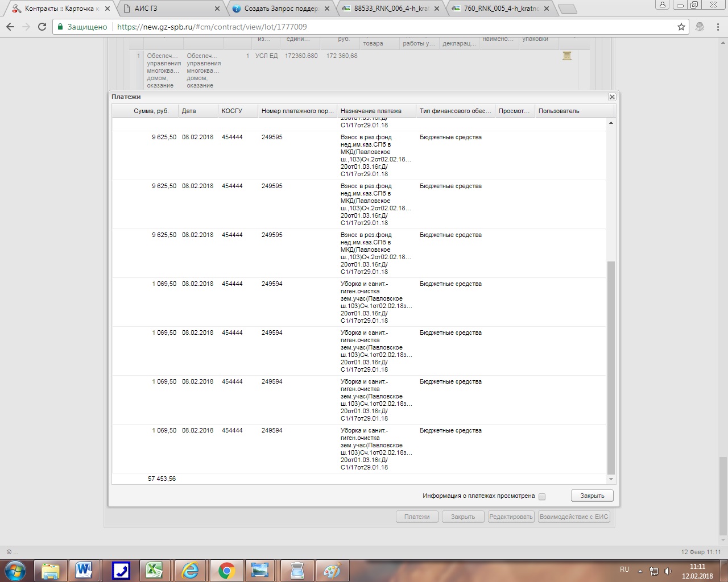The width and height of the screenshot is (728, 582).
Task: Open Google Chrome from taskbar
Action: [226, 570]
